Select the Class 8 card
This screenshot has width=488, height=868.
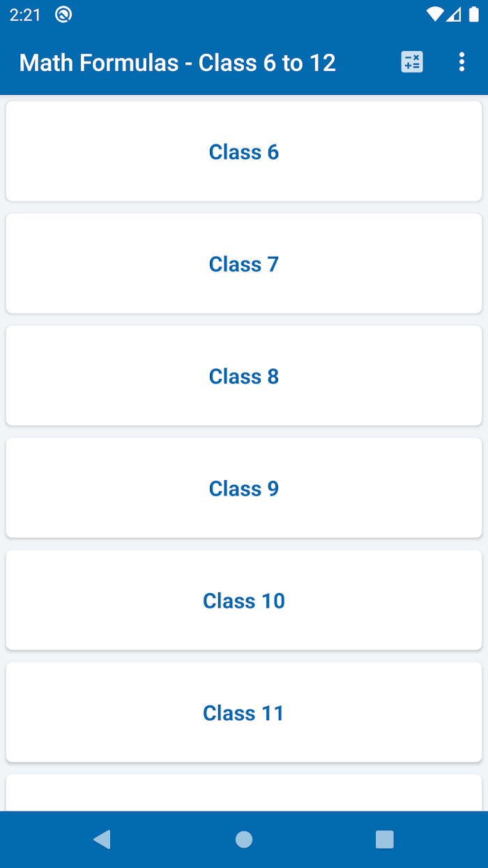[x=244, y=376]
